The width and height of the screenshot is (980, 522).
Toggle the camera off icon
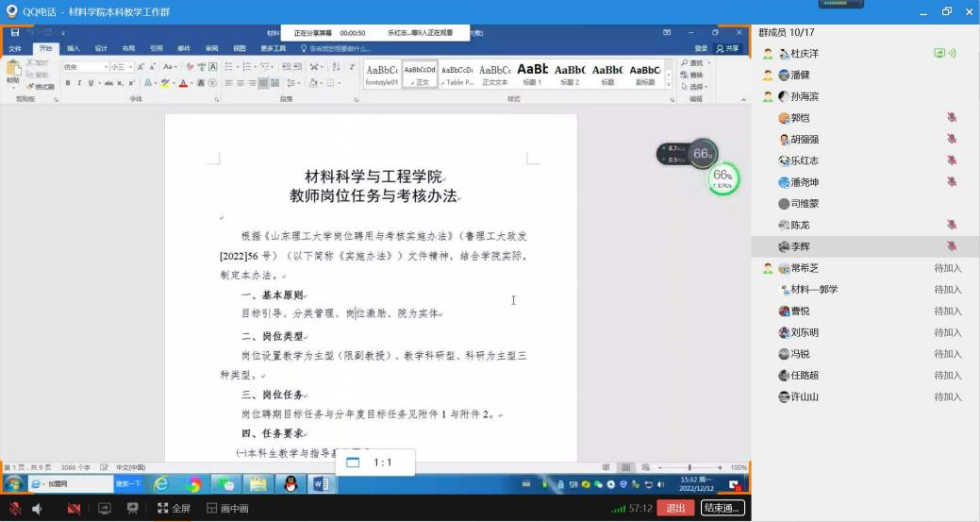point(74,509)
